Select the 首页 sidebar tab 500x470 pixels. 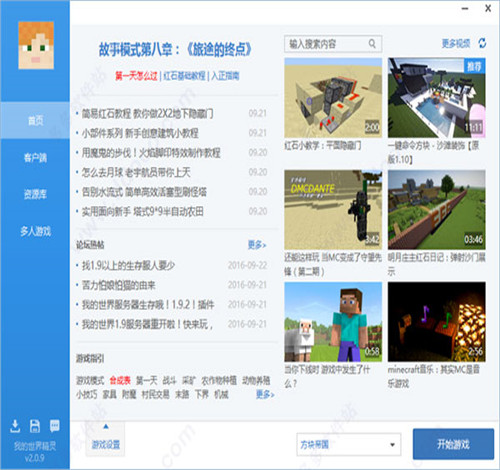point(35,120)
